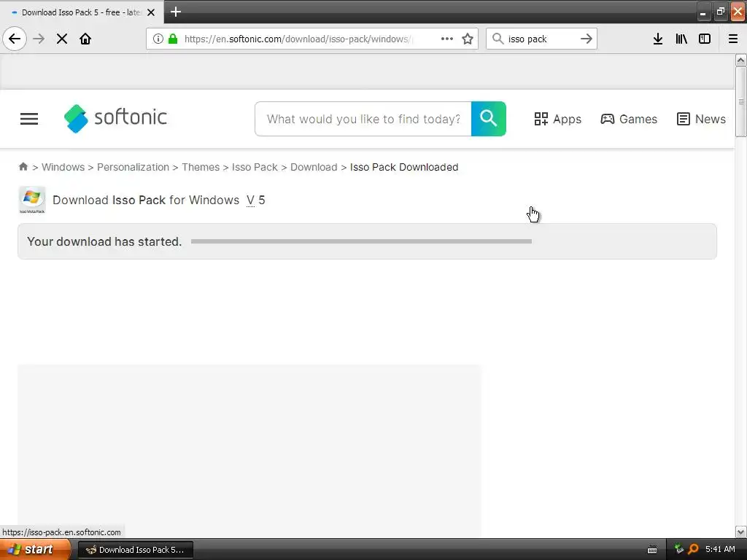Open the Windows Start menu

coord(35,550)
